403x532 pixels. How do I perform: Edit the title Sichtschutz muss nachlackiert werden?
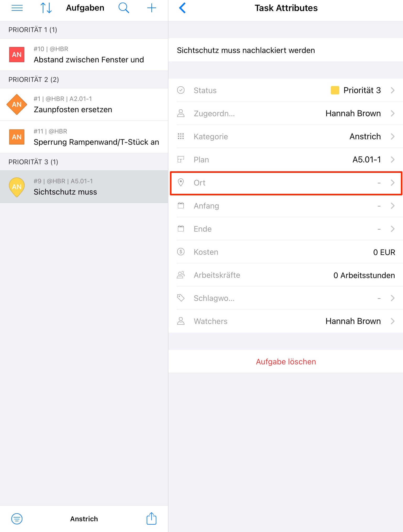pos(246,50)
